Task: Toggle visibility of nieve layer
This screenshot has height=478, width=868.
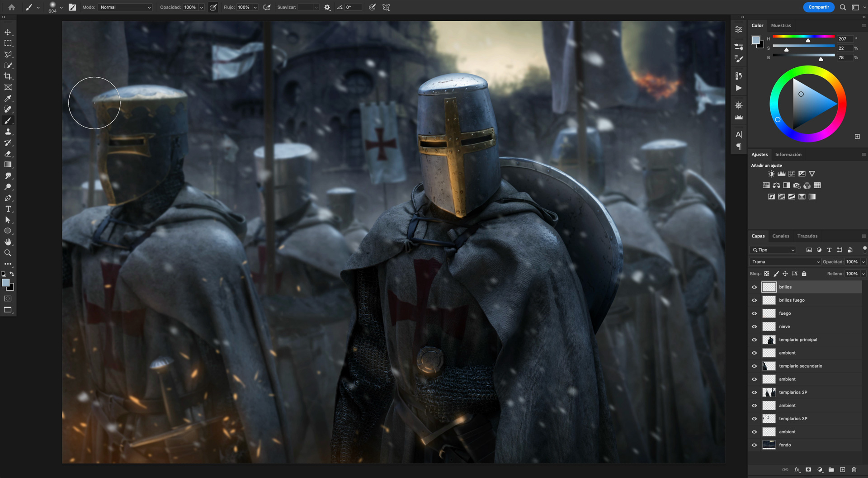Action: (754, 327)
